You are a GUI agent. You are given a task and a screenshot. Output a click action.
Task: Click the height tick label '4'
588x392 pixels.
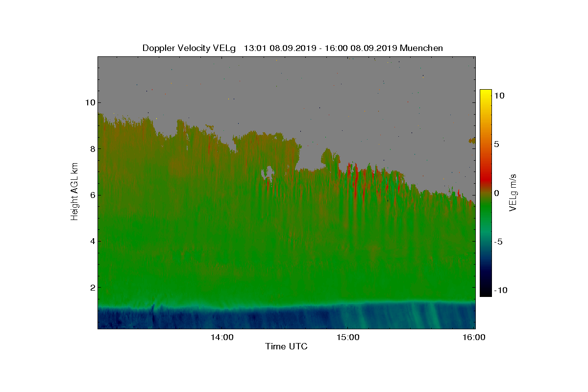click(92, 241)
